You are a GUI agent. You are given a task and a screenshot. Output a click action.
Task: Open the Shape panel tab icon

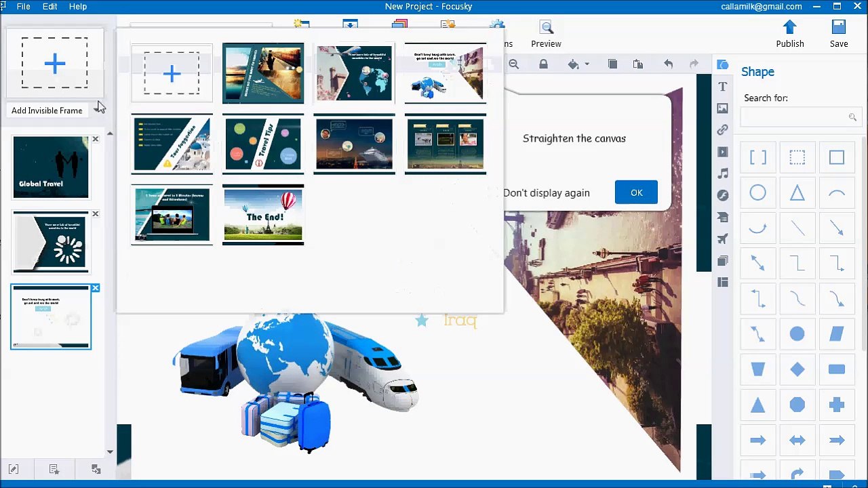point(723,65)
